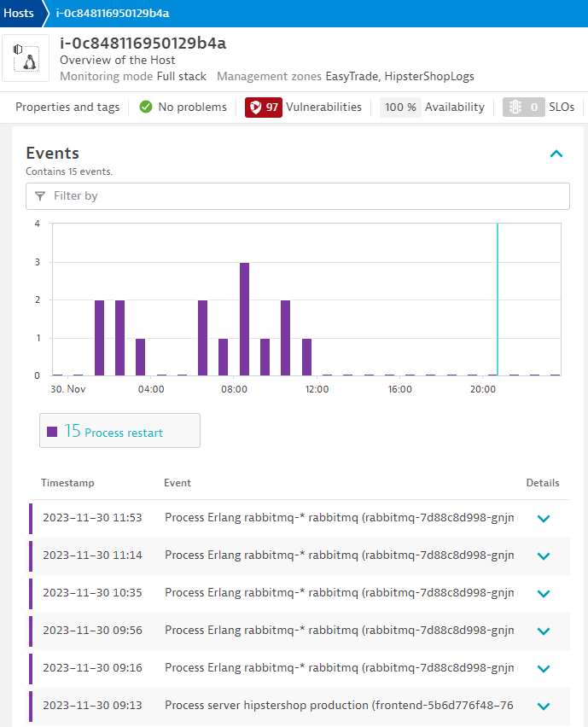Viewport: 588px width, 727px height.
Task: Toggle the 15 Process restart legend filter
Action: 119,432
